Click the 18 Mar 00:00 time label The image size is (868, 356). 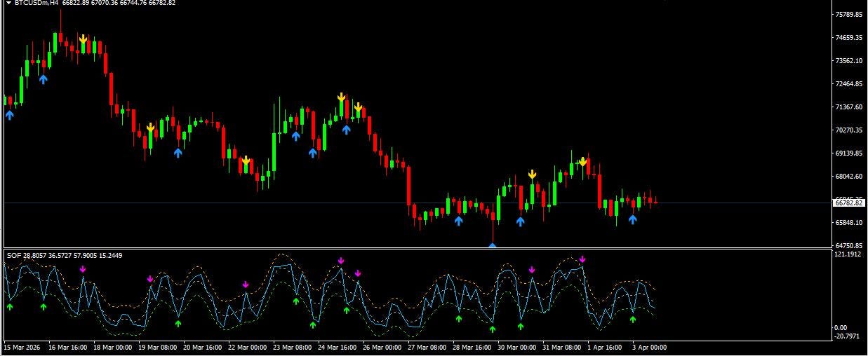112,348
